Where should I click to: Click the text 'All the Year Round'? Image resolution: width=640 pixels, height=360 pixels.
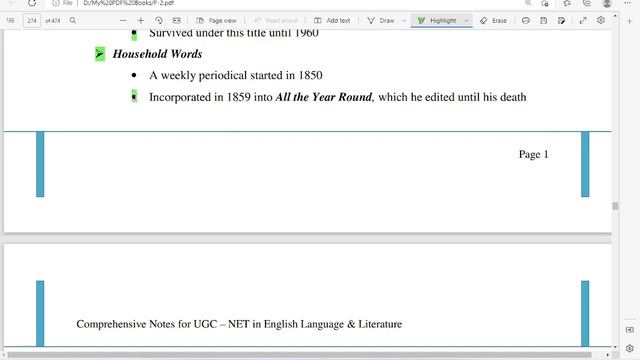click(x=324, y=97)
